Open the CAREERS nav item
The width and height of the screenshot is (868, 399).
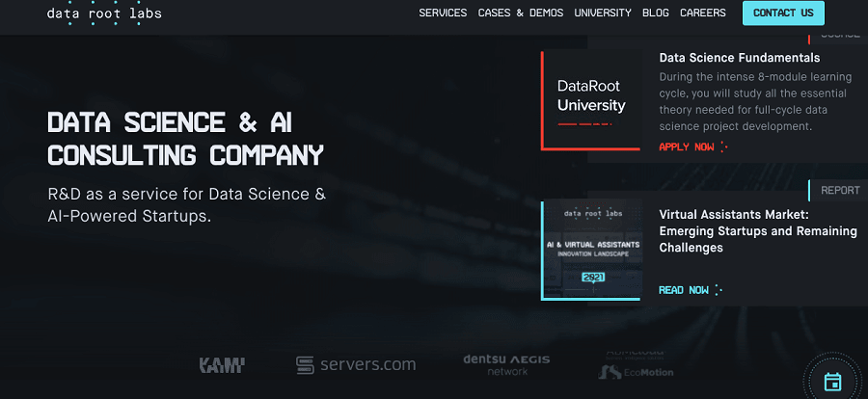pos(702,13)
